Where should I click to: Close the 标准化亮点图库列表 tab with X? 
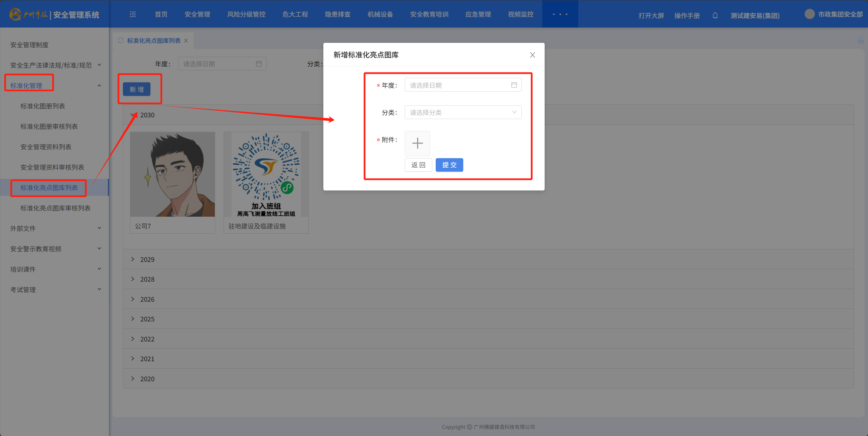tap(186, 41)
